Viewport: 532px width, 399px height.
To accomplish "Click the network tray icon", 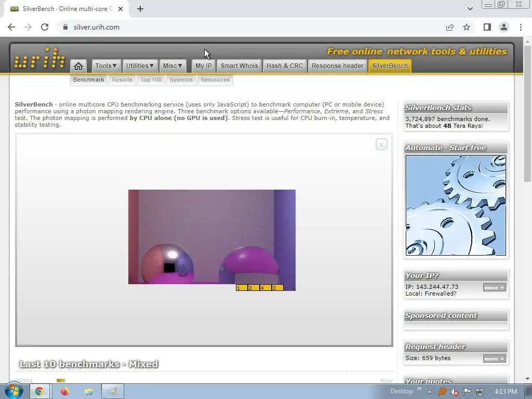I will pos(480,392).
